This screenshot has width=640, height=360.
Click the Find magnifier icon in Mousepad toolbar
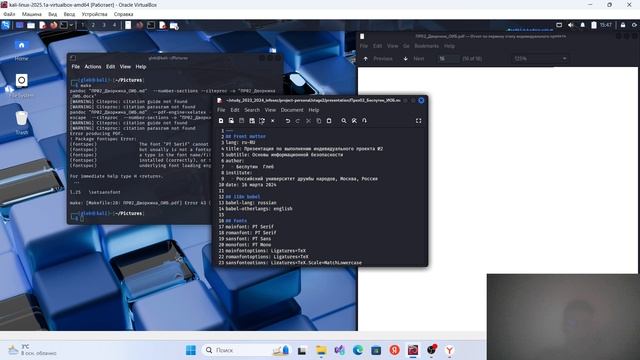pyautogui.click(x=344, y=121)
